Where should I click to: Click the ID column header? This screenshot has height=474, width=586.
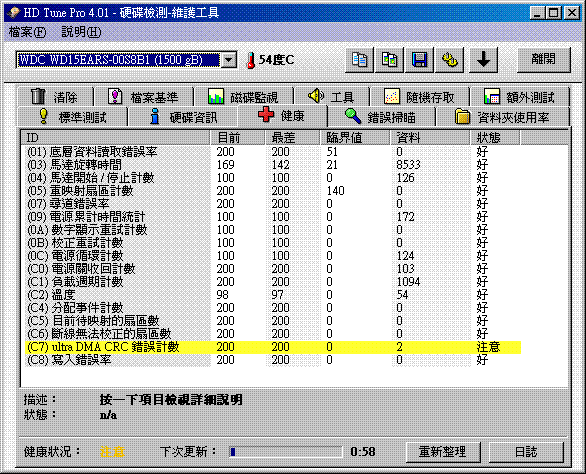(115, 138)
